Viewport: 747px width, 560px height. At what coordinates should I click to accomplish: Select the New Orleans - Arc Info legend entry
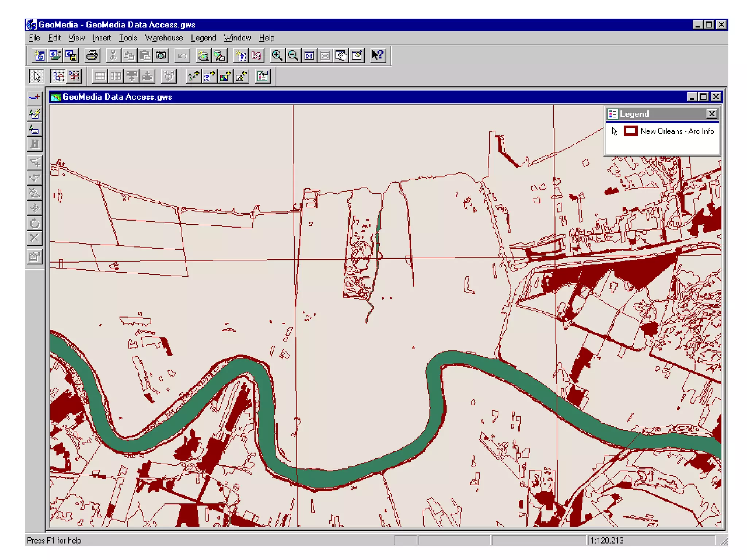click(x=677, y=131)
